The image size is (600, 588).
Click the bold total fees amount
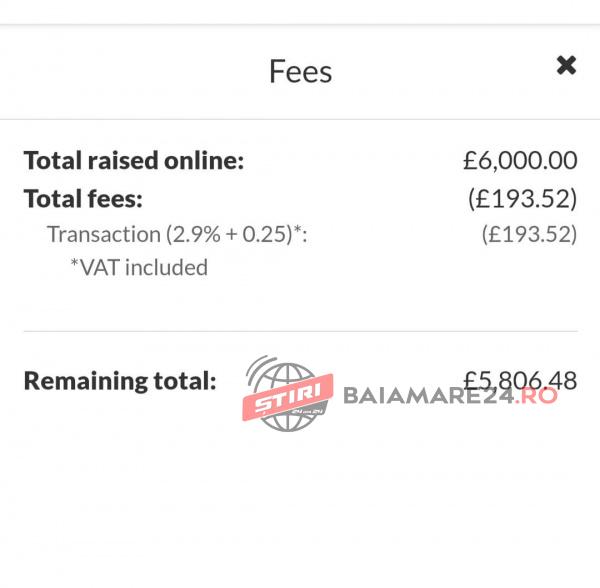point(522,198)
